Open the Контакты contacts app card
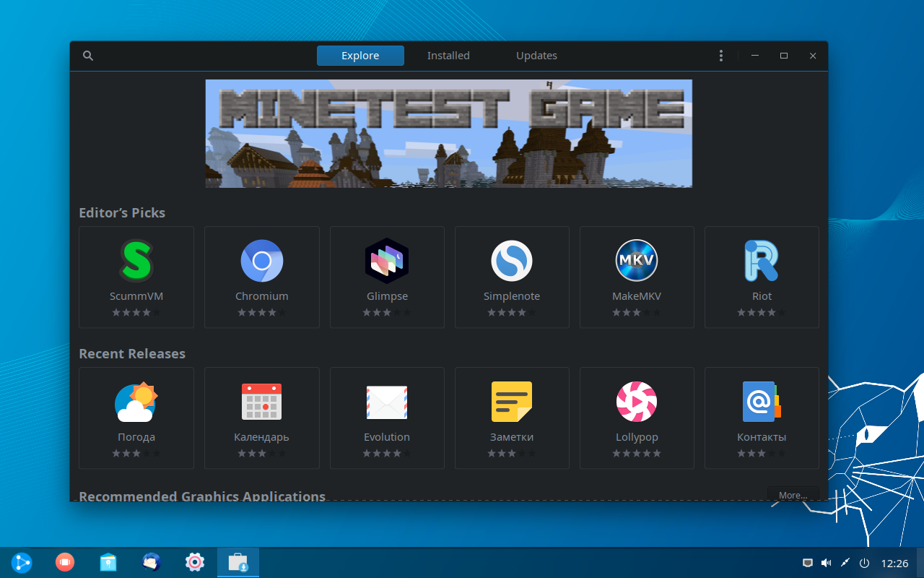The height and width of the screenshot is (578, 924). [762, 418]
